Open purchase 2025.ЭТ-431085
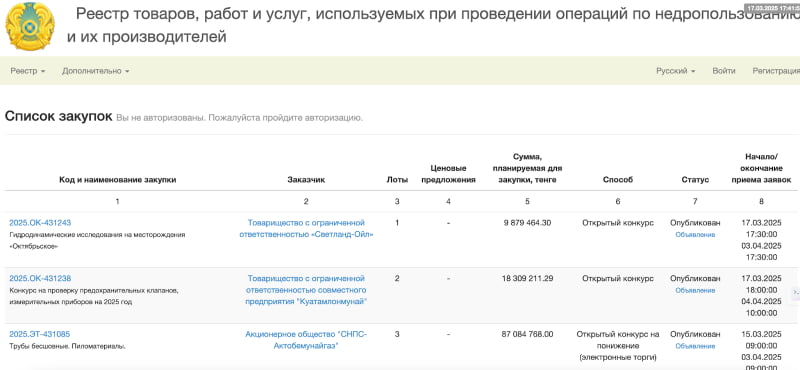Image resolution: width=800 pixels, height=370 pixels. point(40,334)
